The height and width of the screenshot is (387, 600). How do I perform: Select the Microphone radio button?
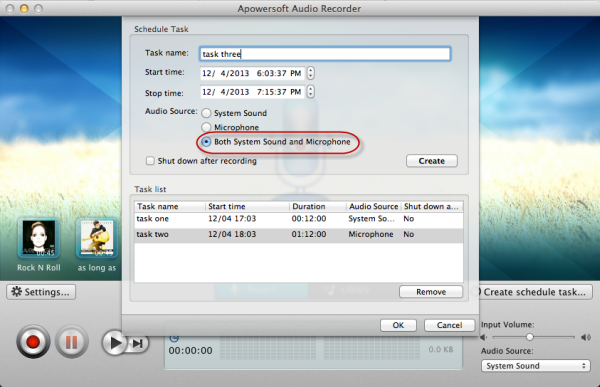tap(206, 127)
